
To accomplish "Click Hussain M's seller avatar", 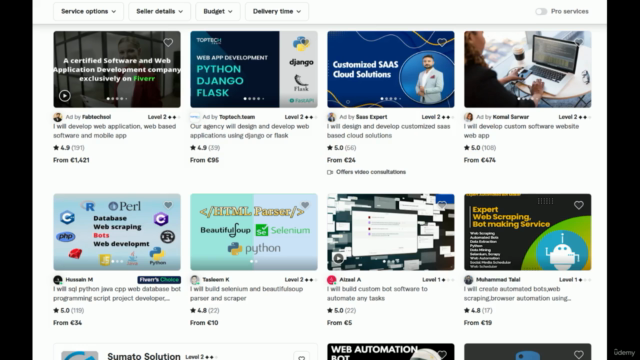I will coord(58,280).
